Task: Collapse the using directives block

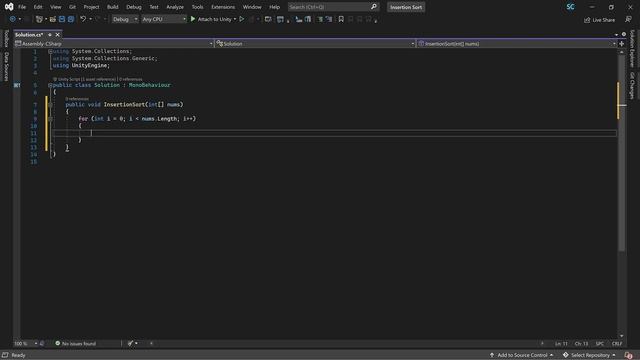Action: click(50, 51)
